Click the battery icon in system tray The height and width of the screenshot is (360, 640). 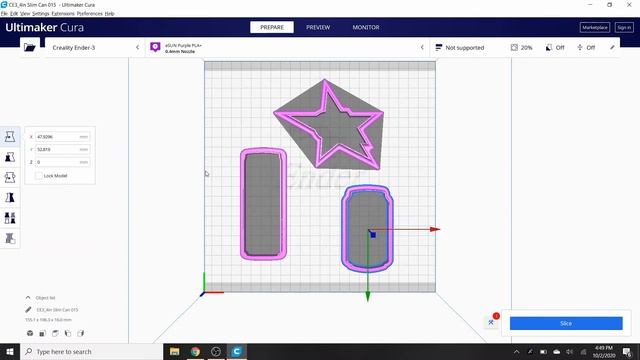543,351
